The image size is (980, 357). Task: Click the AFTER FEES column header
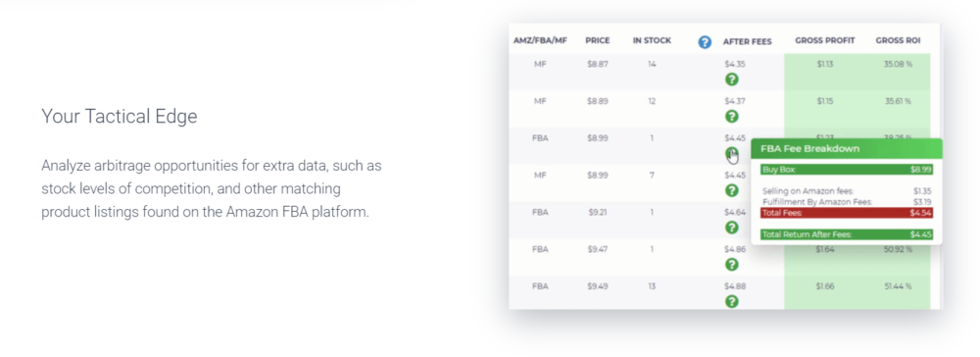click(x=748, y=42)
